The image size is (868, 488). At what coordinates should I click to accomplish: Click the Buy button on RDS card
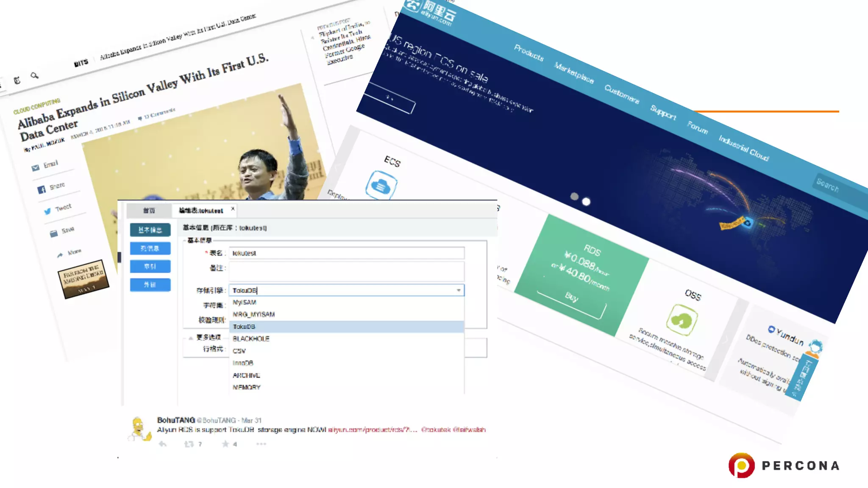click(571, 297)
